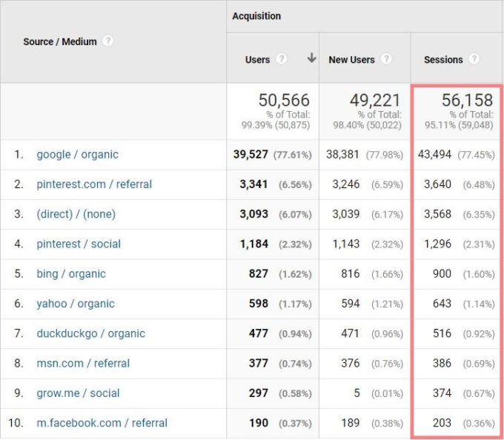Viewport: 504px width, 440px height.
Task: Click users value 297 for grow.me
Action: (x=259, y=393)
